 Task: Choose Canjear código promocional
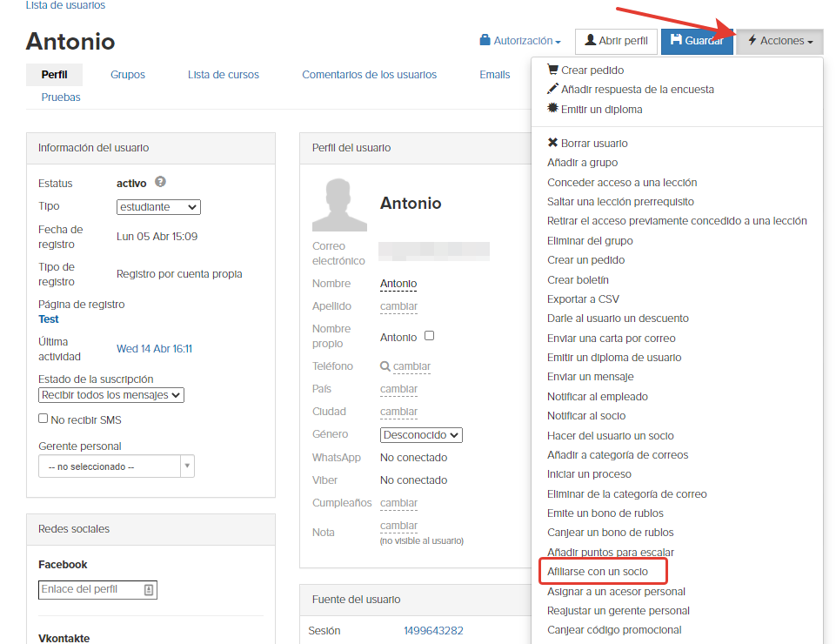614,629
